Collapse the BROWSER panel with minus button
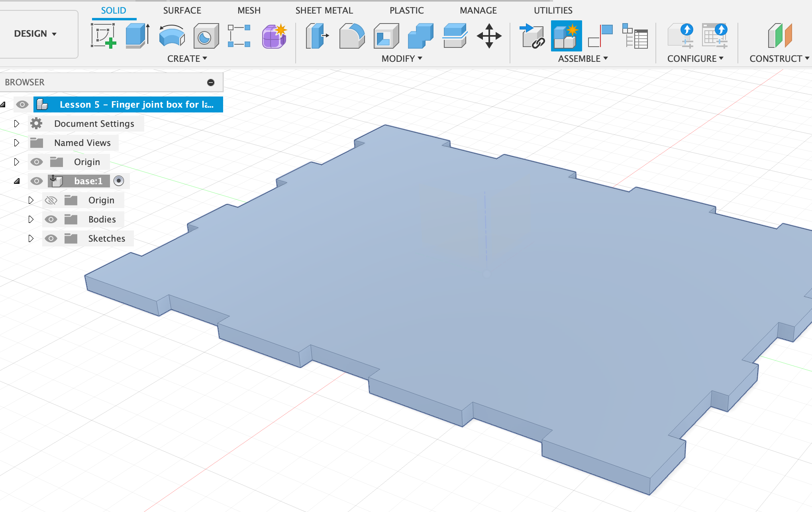This screenshot has width=812, height=512. pos(211,82)
